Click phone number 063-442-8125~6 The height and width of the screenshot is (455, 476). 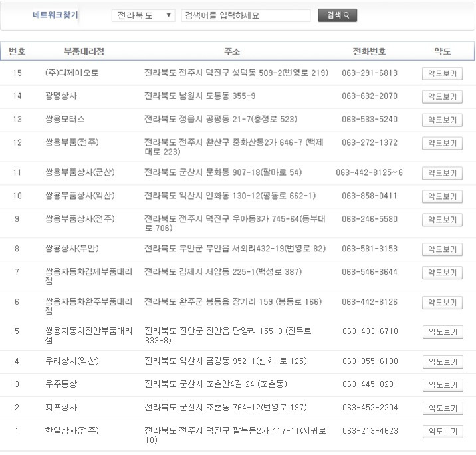click(369, 172)
